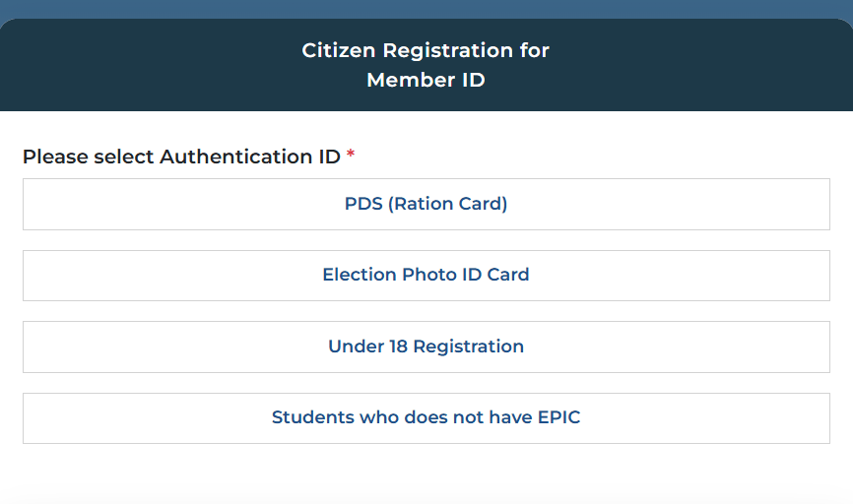Select Under 18 Registration option
853x504 pixels.
pos(426,346)
